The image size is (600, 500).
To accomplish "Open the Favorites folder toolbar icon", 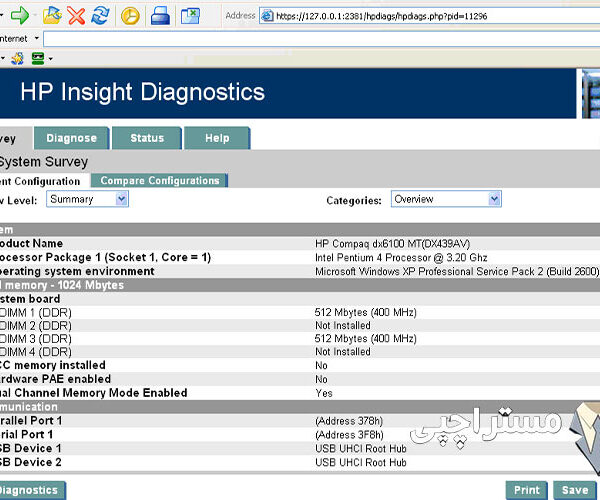I will tap(52, 16).
